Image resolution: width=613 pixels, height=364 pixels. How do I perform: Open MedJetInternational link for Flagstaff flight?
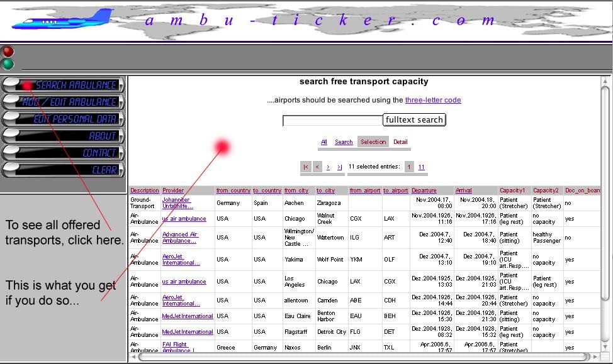(188, 332)
